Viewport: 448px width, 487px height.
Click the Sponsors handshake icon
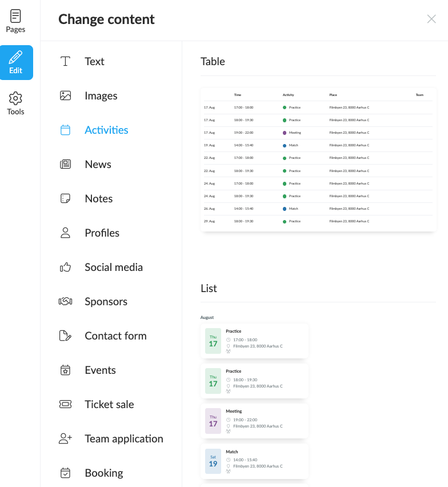pos(65,301)
